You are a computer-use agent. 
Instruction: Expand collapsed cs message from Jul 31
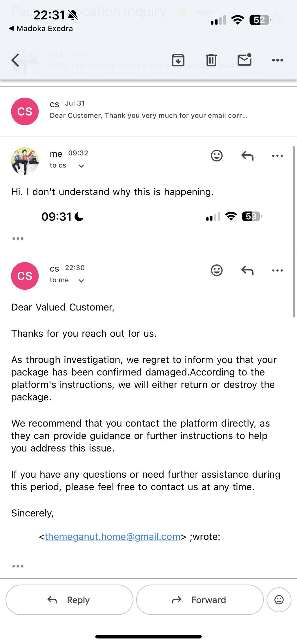click(148, 111)
